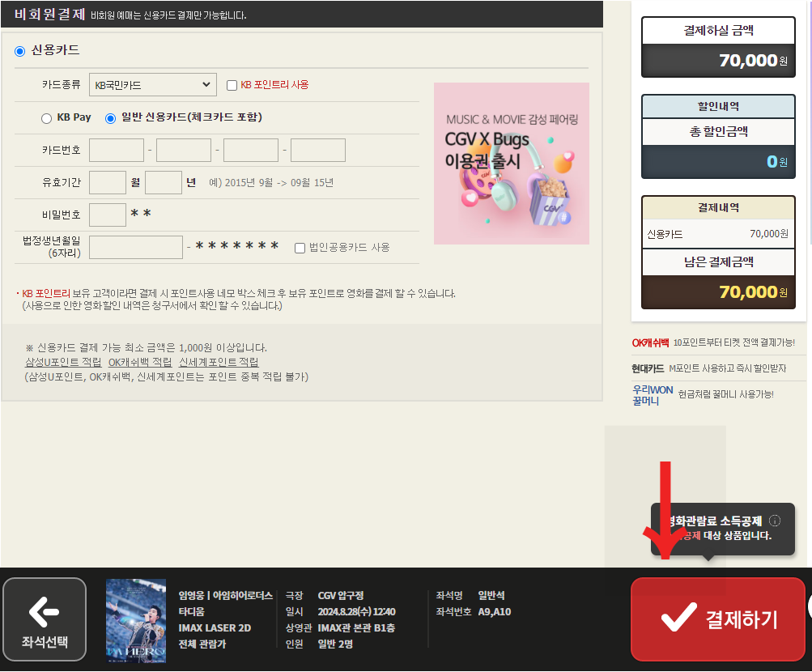
Task: Focus the fourth 카드번호 input box
Action: point(318,150)
